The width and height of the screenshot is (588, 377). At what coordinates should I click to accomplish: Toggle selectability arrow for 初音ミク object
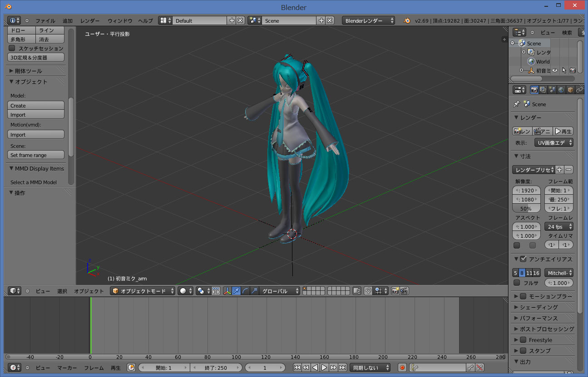pos(564,70)
